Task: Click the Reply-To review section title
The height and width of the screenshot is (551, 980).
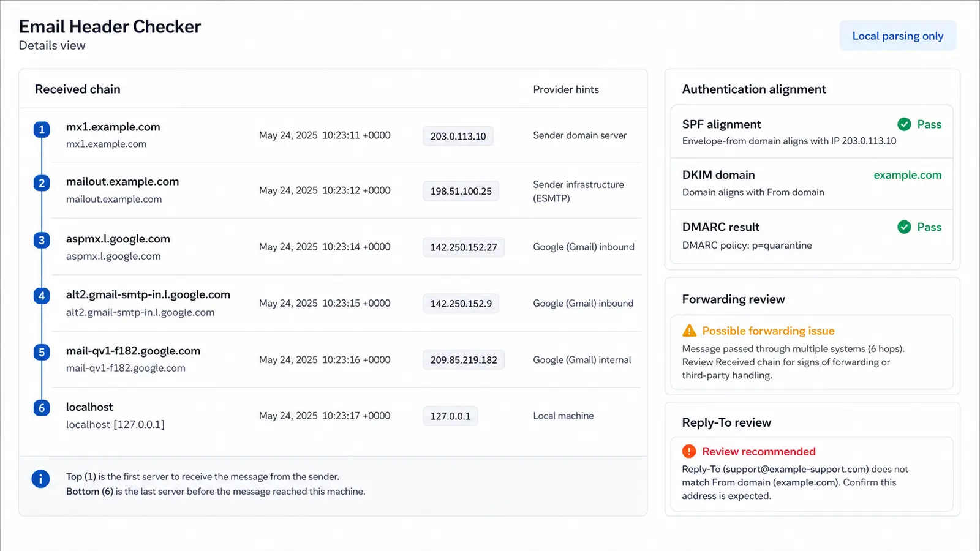Action: [x=726, y=422]
